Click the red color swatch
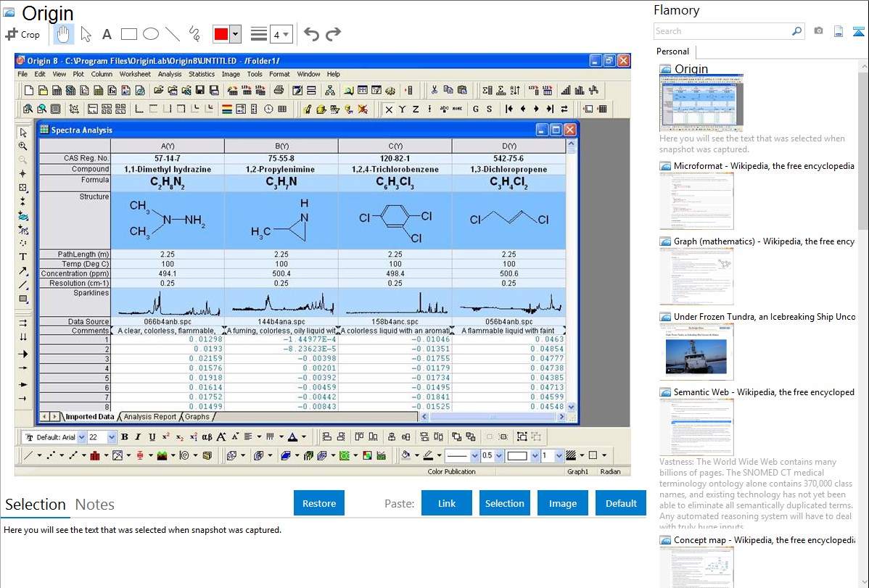 (221, 34)
